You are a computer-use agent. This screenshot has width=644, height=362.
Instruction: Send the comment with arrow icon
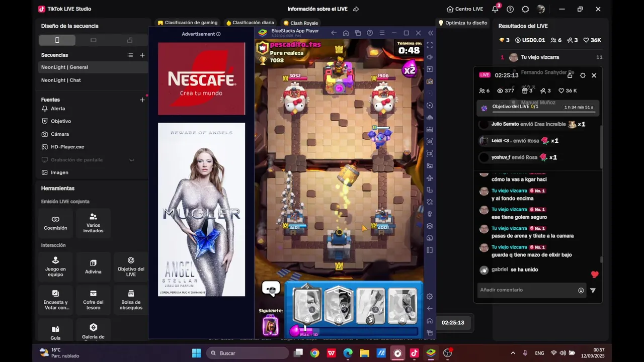(593, 290)
